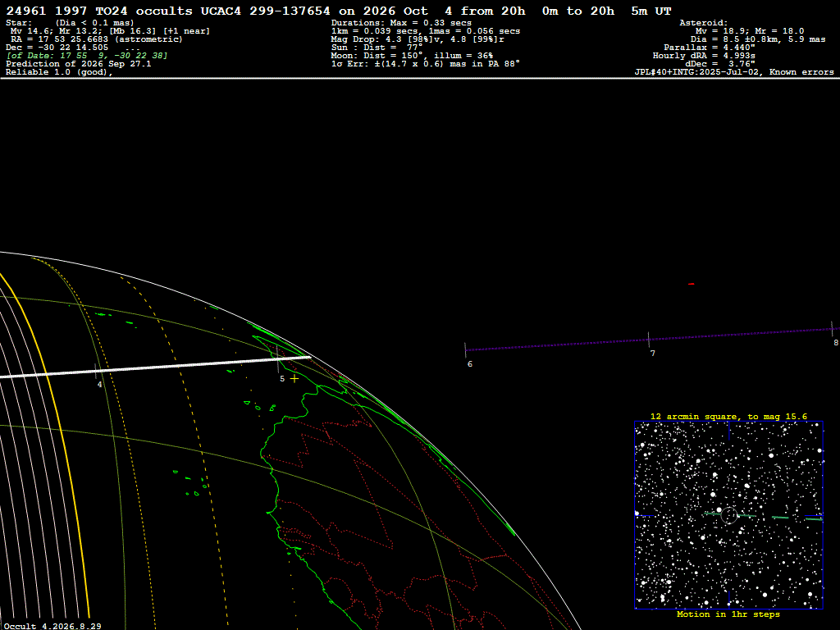
Task: Click the green 'of Date' coordinates line
Action: click(x=87, y=56)
